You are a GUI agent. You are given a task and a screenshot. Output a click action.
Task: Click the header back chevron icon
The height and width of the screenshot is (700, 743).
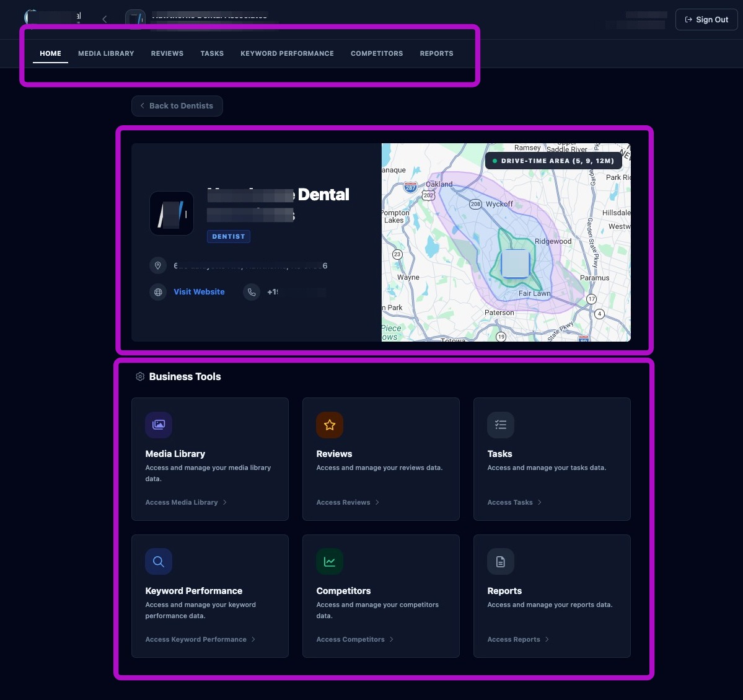105,19
